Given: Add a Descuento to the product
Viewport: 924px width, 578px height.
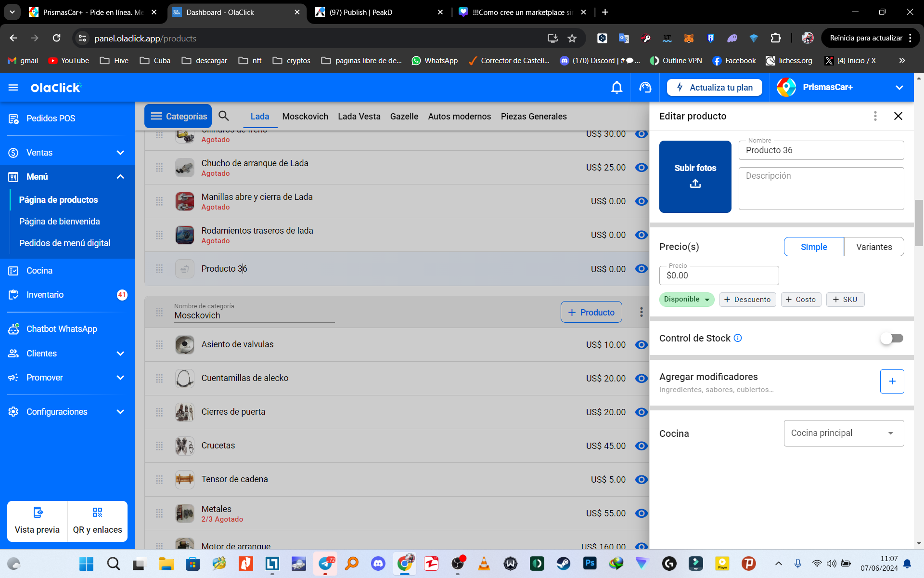Looking at the screenshot, I should (747, 300).
